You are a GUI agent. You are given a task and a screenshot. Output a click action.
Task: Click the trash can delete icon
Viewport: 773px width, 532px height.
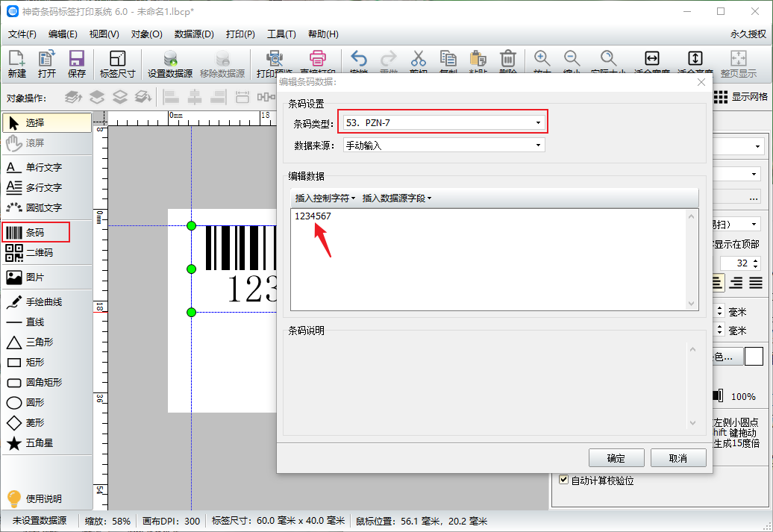(x=508, y=59)
